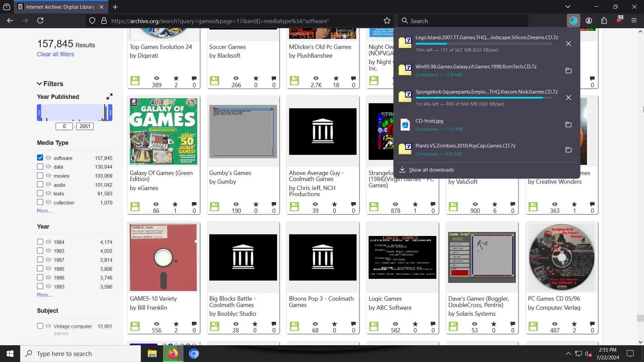Open the Firefox extensions puzzle icon

[604, 21]
